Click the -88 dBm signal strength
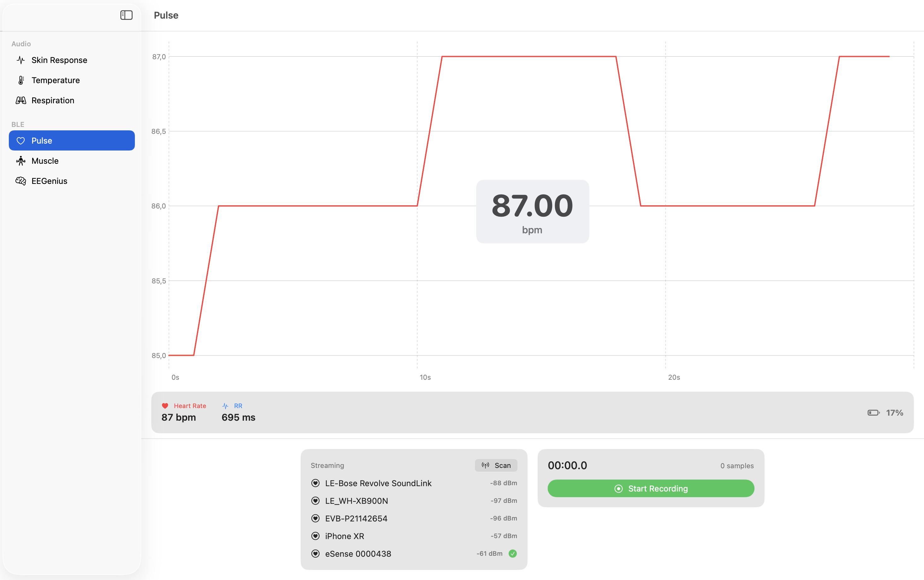The image size is (924, 580). point(504,483)
